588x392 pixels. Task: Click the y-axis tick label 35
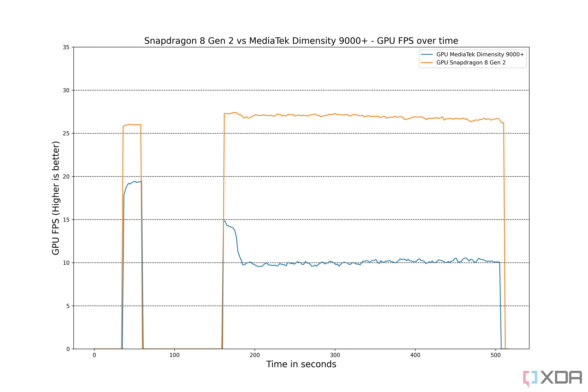point(66,47)
